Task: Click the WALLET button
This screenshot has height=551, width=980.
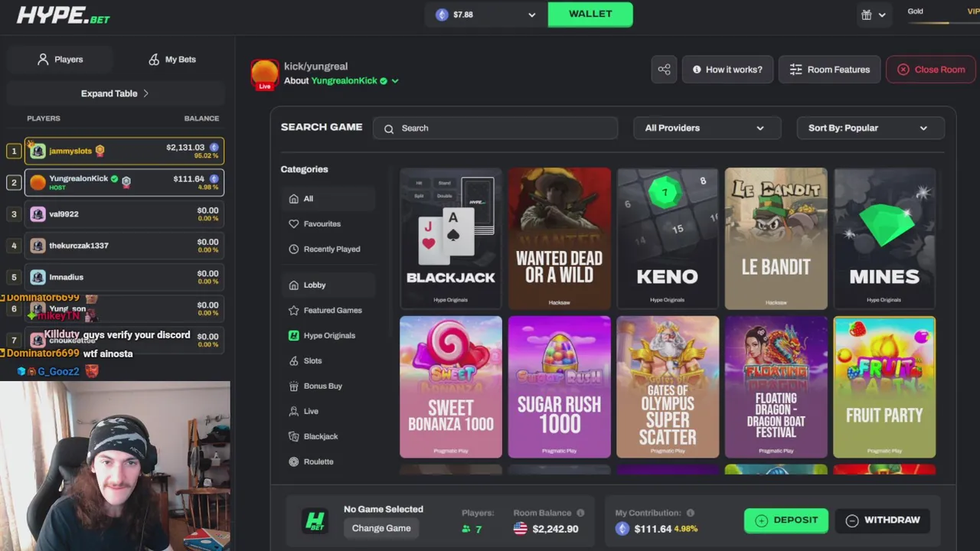Action: click(x=590, y=15)
